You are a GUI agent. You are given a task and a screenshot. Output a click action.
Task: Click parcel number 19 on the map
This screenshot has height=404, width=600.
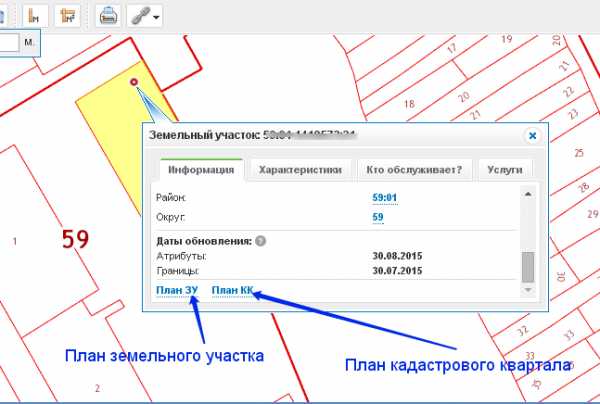(507, 39)
